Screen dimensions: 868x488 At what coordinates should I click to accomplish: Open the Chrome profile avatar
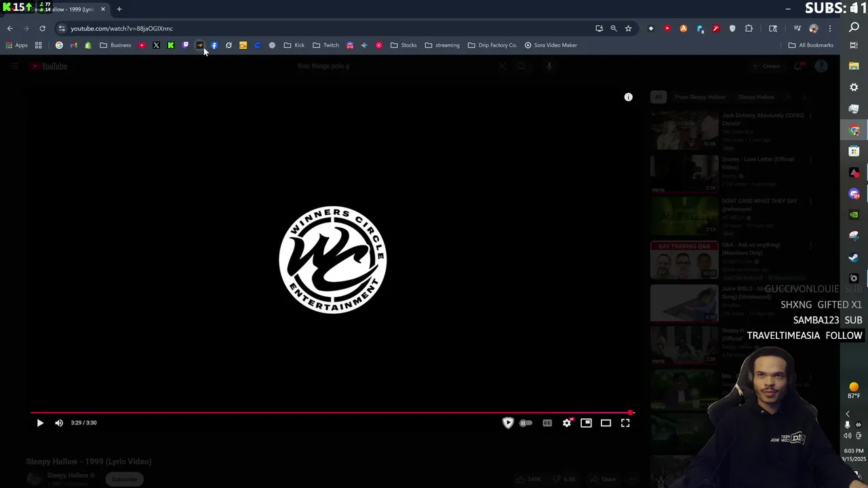[x=814, y=28]
